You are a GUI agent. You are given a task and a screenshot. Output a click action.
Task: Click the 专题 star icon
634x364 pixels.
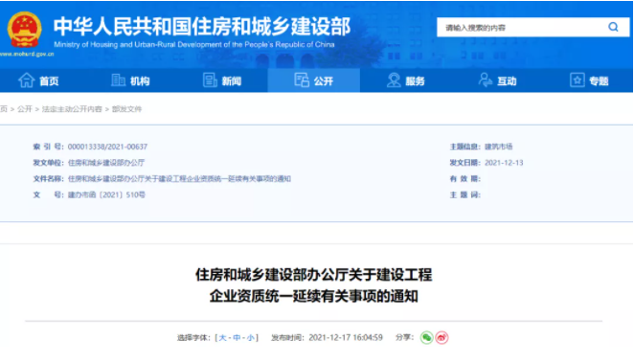[577, 80]
